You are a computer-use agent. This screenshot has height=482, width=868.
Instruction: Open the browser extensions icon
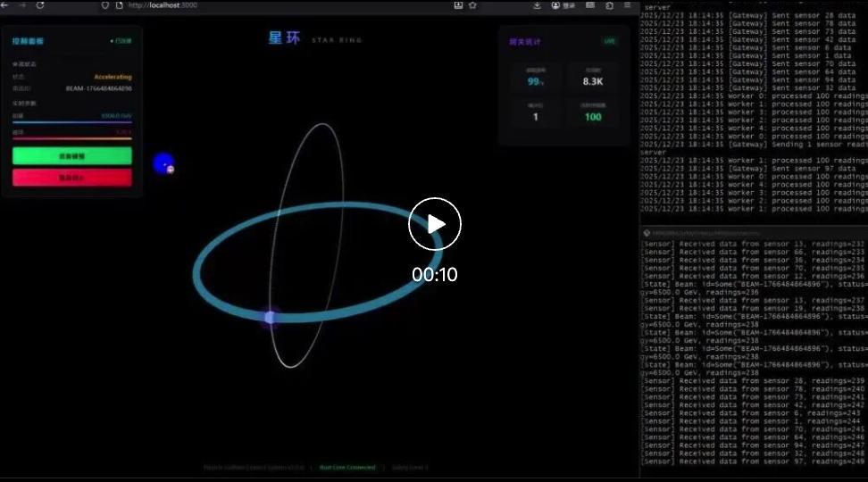[x=609, y=5]
